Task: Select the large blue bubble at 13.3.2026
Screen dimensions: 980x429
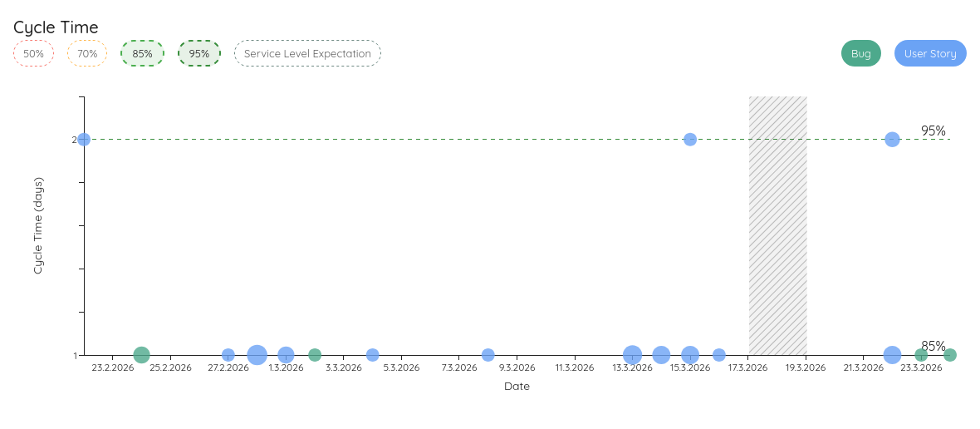Action: coord(632,355)
